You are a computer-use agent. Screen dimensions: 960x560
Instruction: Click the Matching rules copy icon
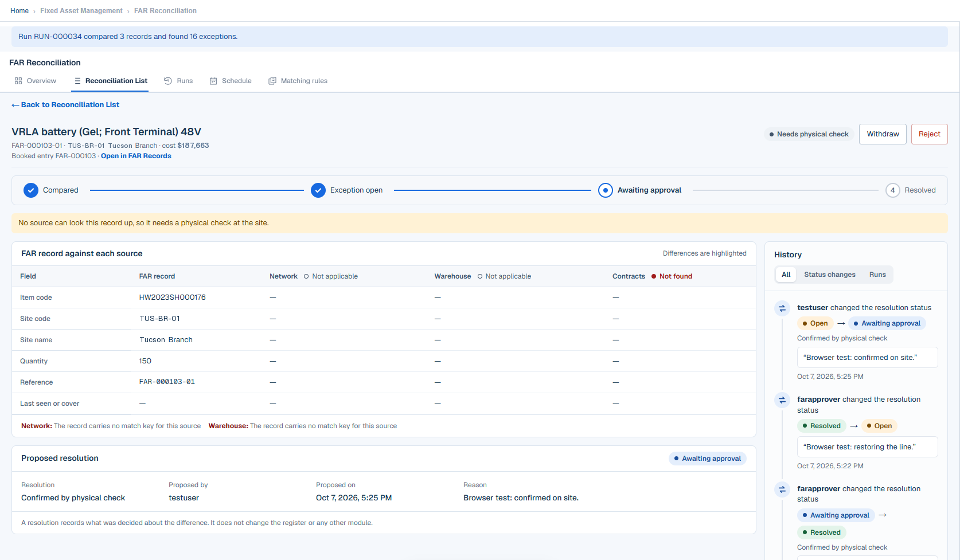[272, 81]
